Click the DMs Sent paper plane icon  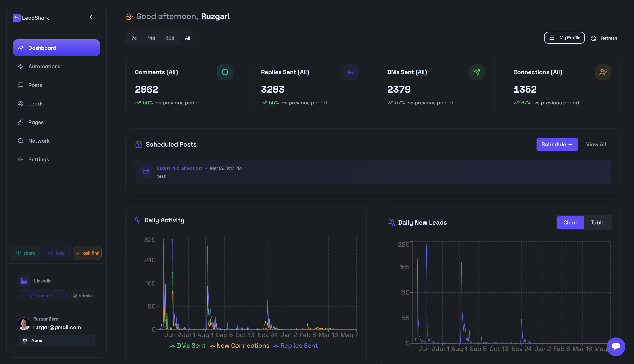(x=477, y=72)
